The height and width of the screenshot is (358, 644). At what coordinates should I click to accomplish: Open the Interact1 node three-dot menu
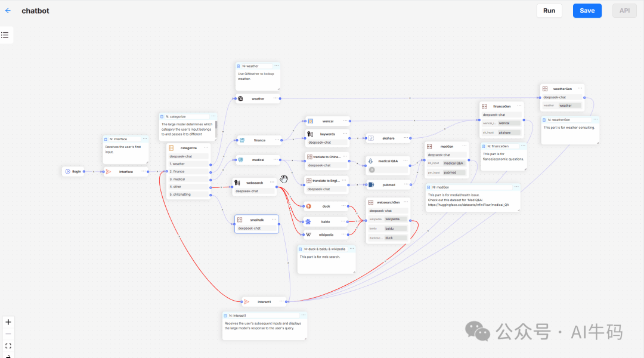(x=281, y=301)
